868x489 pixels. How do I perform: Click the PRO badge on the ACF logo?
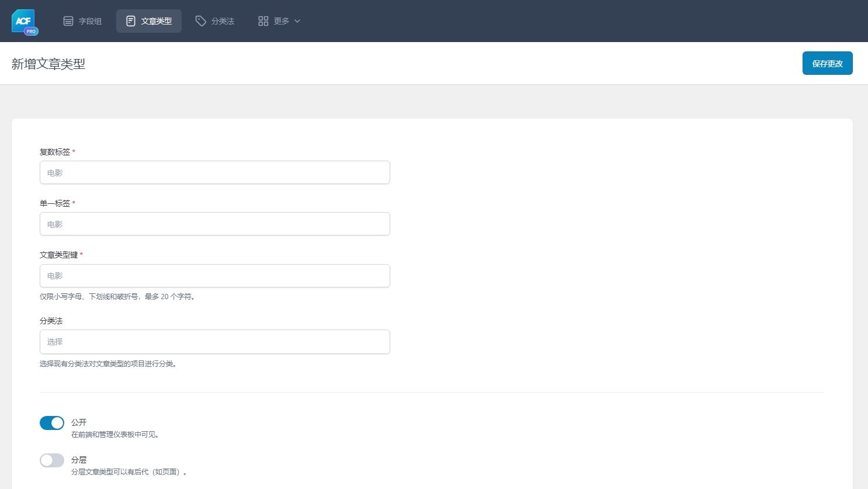point(30,30)
